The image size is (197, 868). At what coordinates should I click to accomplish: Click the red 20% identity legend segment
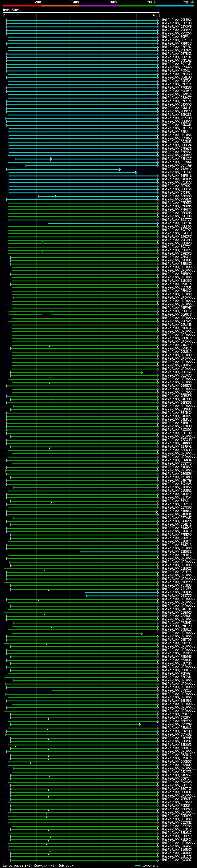(22, 6)
